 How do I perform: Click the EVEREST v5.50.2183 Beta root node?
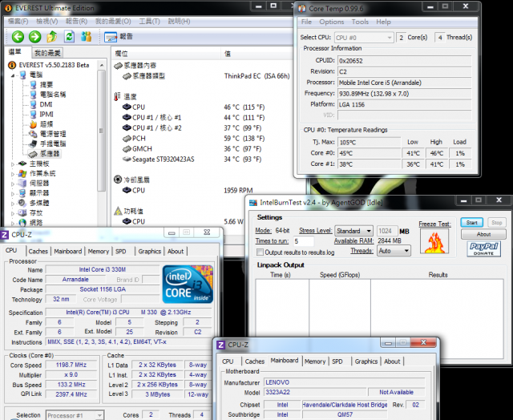point(54,65)
